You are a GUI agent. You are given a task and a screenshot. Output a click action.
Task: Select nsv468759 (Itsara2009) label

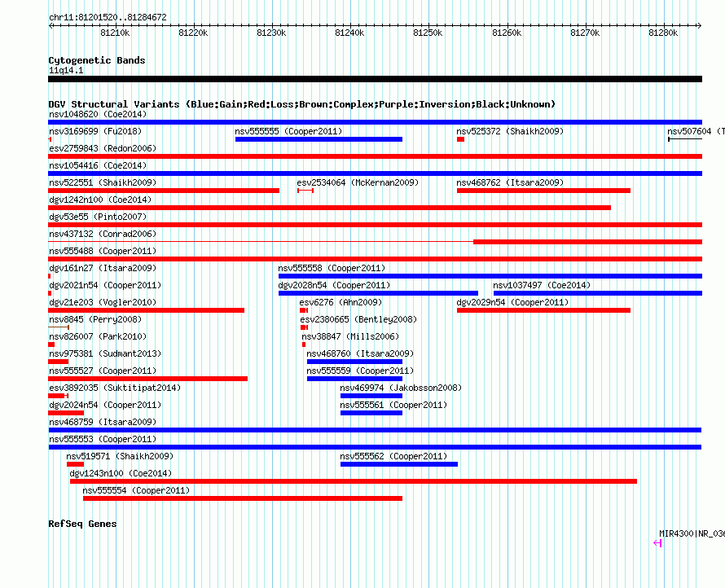pyautogui.click(x=103, y=422)
